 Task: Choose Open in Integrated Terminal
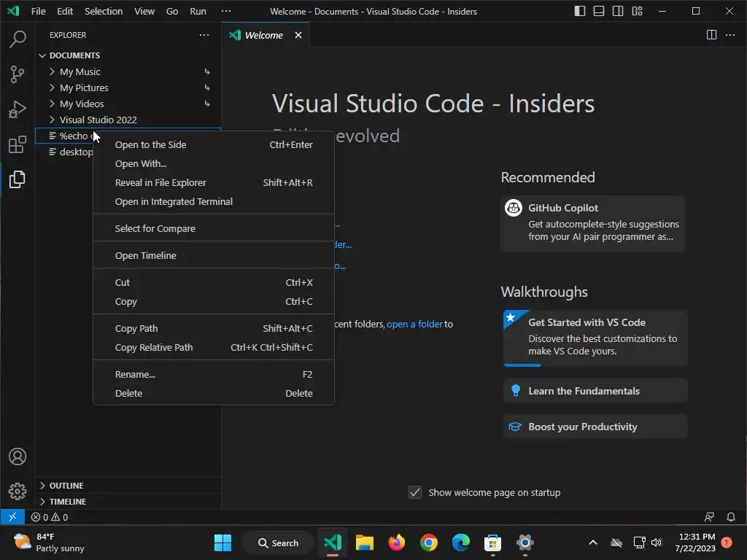(214, 201)
